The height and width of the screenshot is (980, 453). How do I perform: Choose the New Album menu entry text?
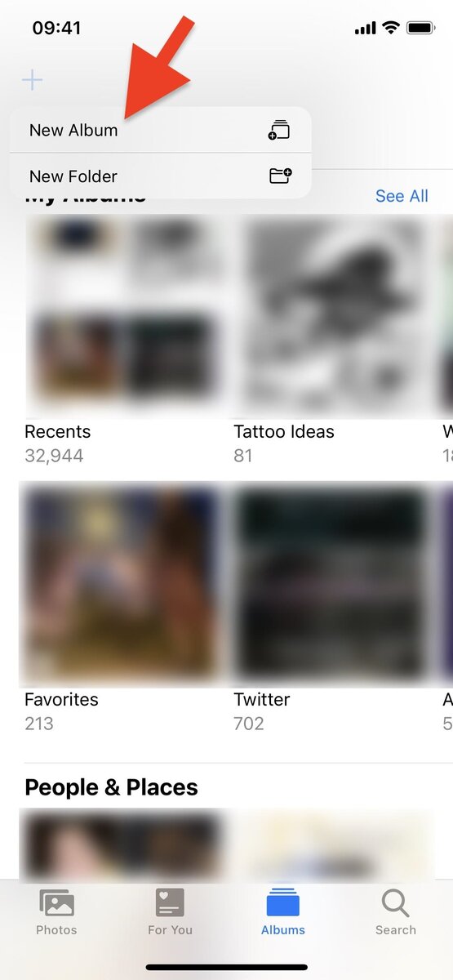point(73,130)
